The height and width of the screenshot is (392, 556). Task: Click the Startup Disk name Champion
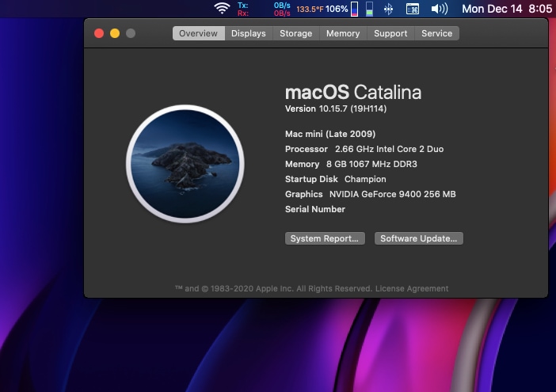pyautogui.click(x=365, y=179)
